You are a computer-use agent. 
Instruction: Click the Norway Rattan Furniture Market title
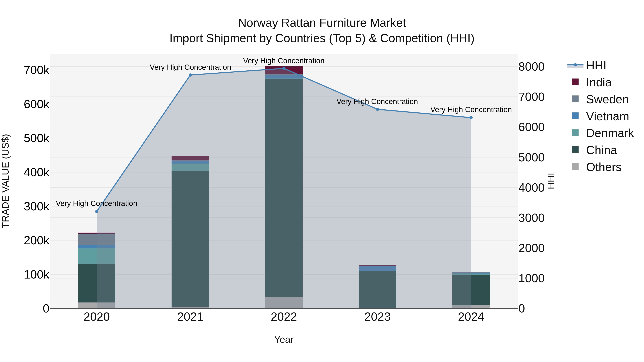point(322,23)
